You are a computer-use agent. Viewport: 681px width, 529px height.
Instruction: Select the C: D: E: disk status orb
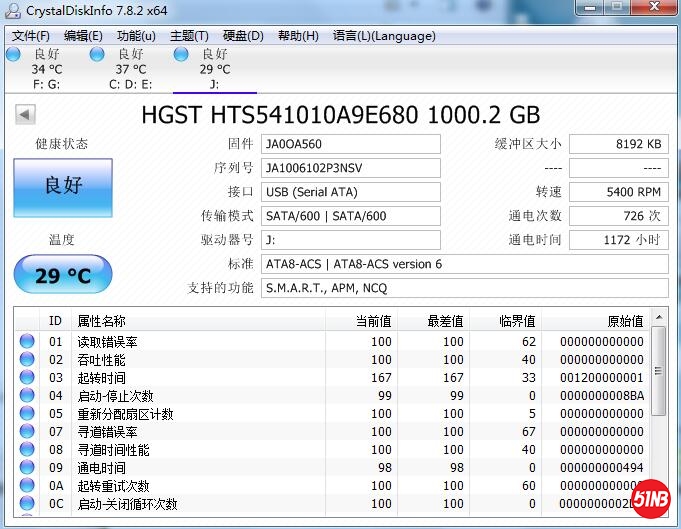(x=97, y=54)
